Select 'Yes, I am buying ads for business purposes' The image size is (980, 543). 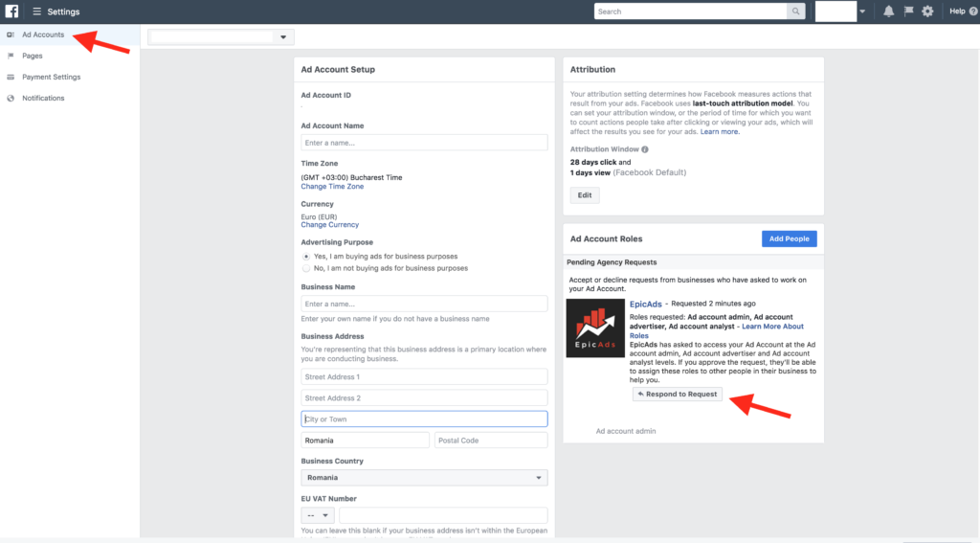(x=306, y=257)
